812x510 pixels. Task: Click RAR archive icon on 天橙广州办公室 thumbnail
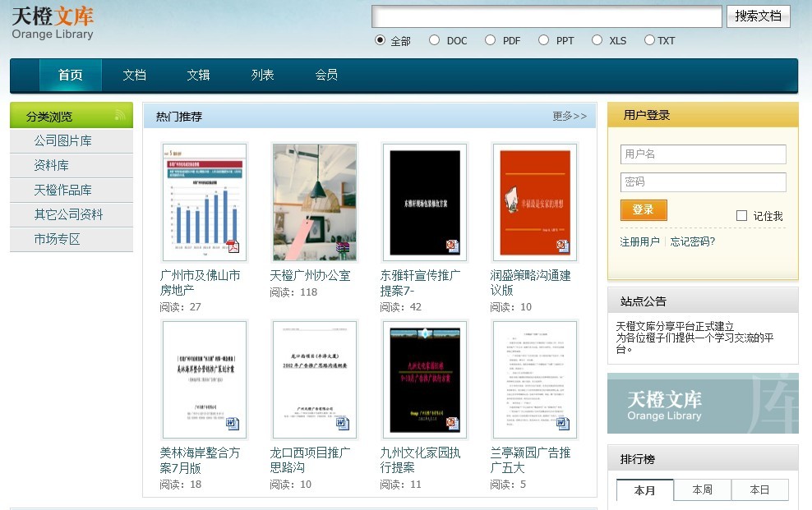(x=344, y=247)
